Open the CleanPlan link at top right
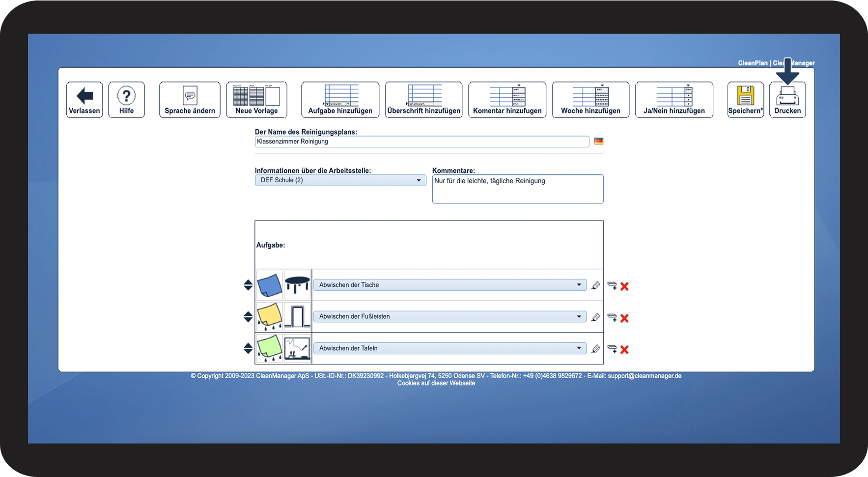Screen dimensions: 868x477 click(753, 63)
